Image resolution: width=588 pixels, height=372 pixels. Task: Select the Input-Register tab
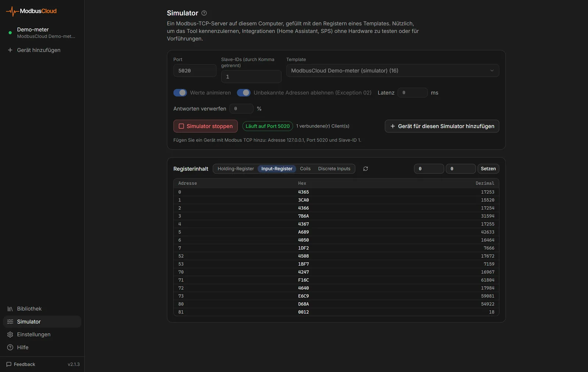[277, 169]
